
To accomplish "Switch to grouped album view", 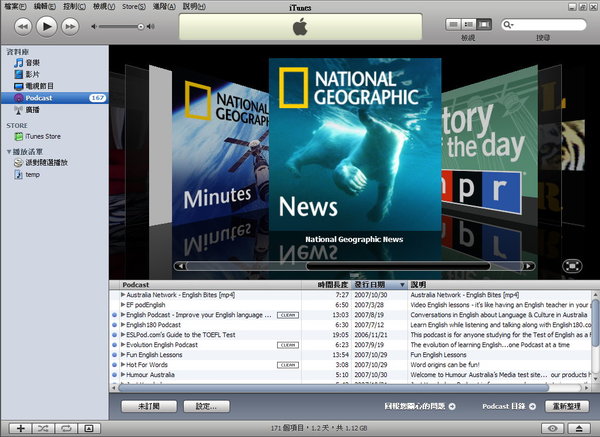I will click(x=469, y=24).
